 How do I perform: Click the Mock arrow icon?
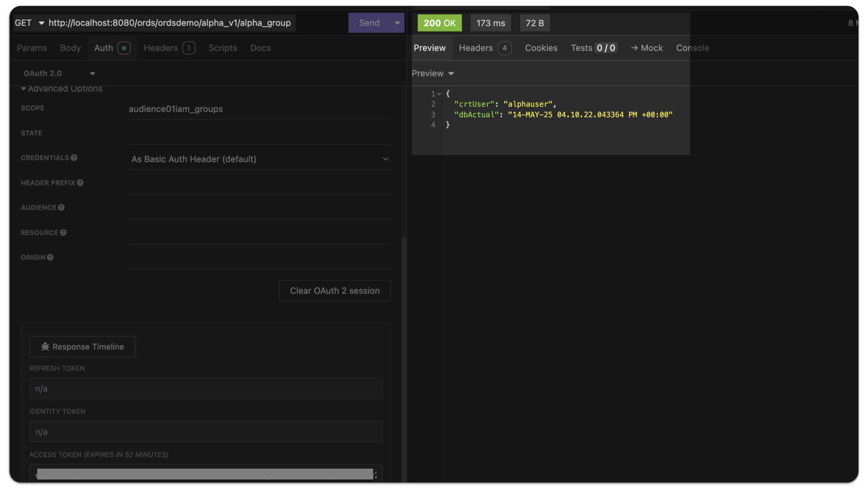click(x=634, y=48)
